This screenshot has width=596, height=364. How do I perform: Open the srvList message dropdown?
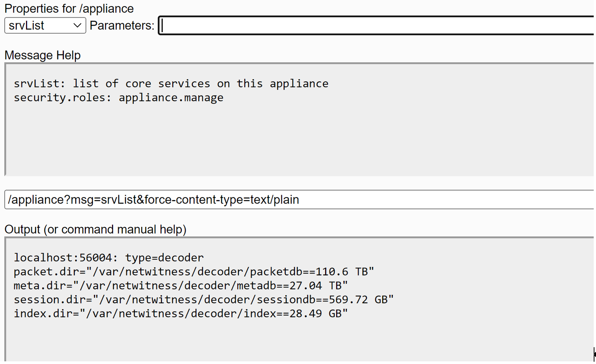click(x=45, y=26)
